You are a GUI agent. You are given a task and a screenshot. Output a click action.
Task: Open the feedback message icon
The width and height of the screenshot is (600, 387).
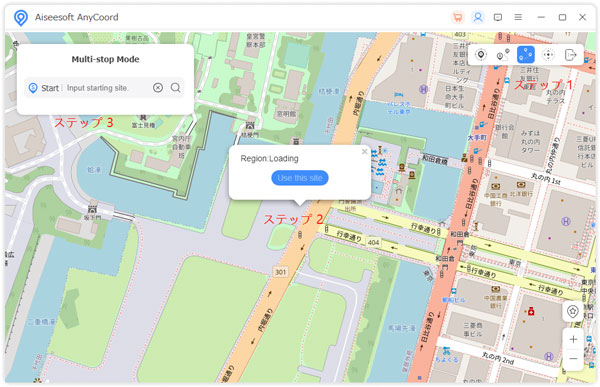point(498,17)
